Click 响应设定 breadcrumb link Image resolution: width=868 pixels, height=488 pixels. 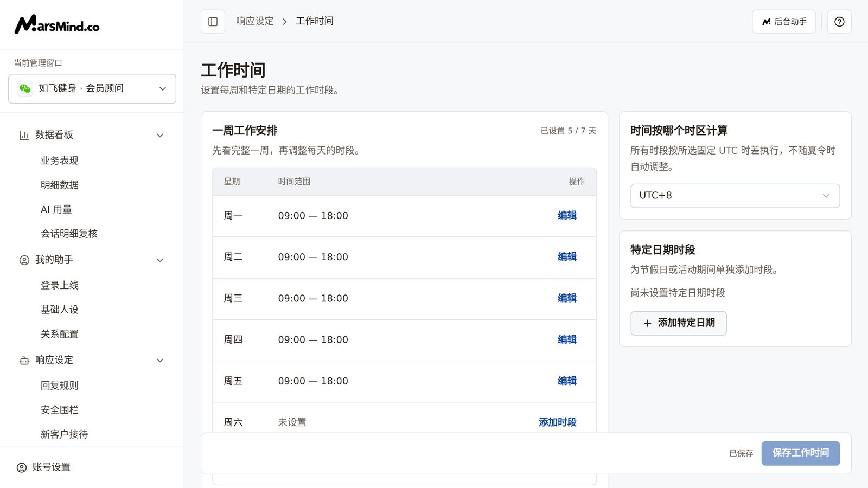click(x=255, y=21)
